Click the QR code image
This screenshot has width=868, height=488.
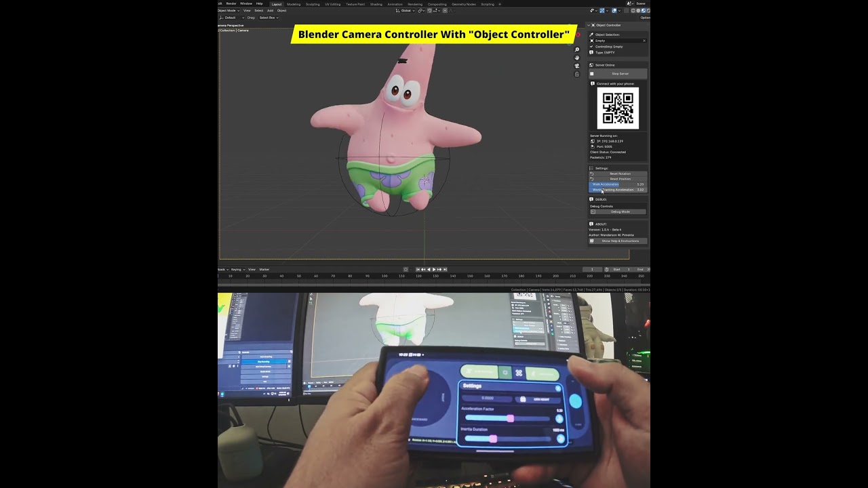[618, 108]
